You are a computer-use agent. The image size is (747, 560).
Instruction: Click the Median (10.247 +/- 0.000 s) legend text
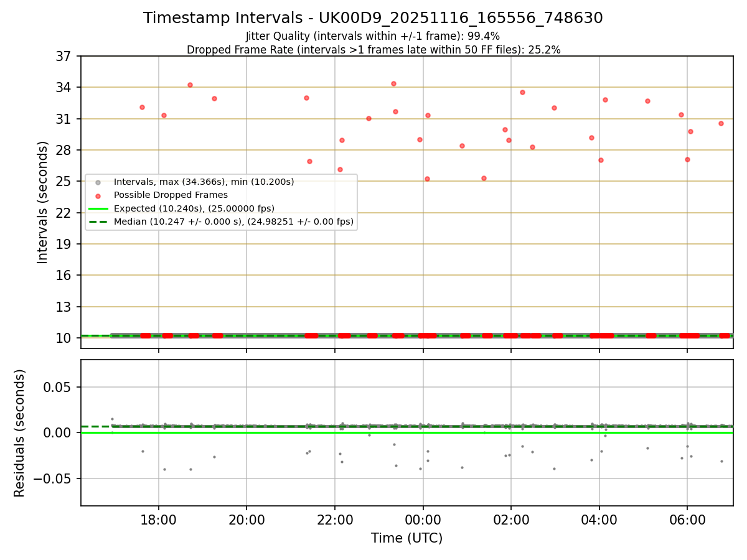233,222
